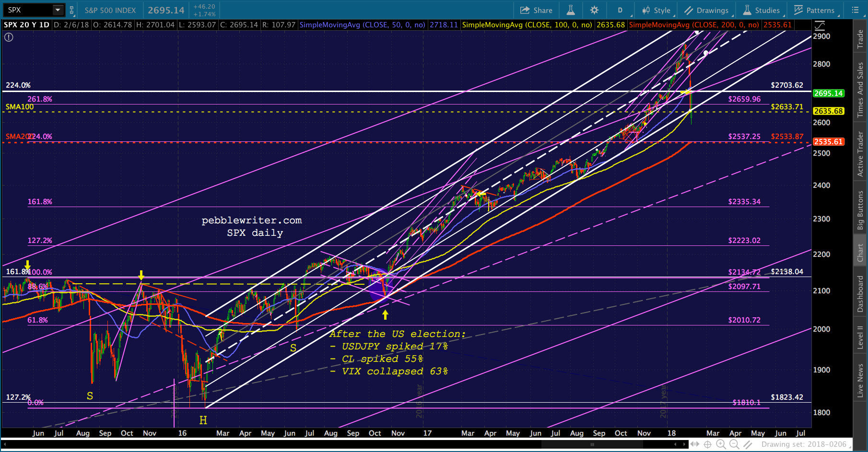
Task: Click the Share button
Action: pos(537,10)
